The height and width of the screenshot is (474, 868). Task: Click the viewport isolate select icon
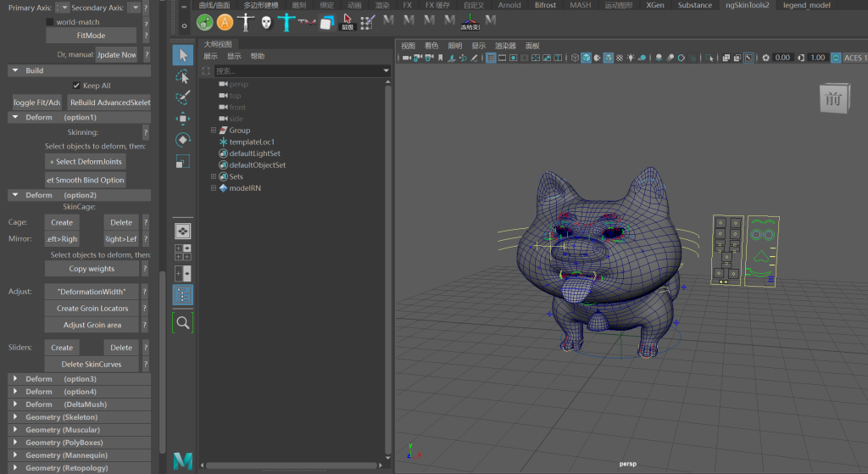click(709, 58)
